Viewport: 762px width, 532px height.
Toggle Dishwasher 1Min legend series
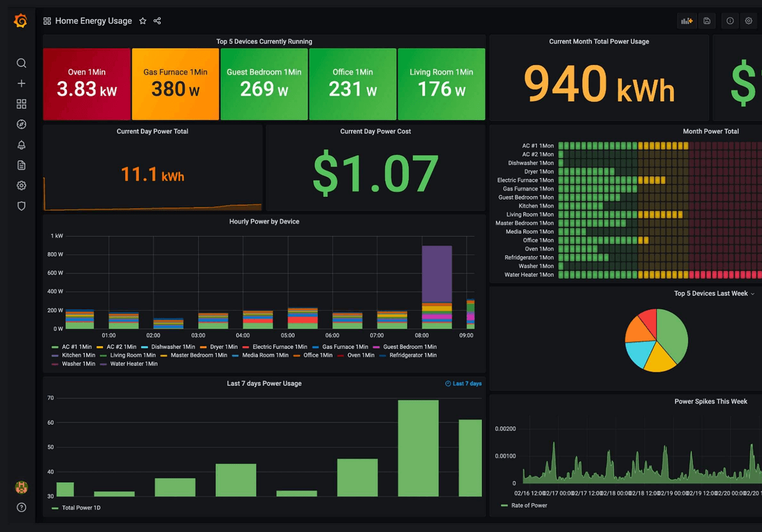168,347
